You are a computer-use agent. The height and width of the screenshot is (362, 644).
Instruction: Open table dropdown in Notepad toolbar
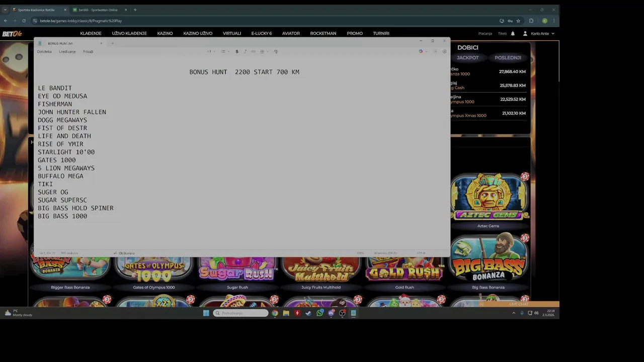[x=264, y=51]
